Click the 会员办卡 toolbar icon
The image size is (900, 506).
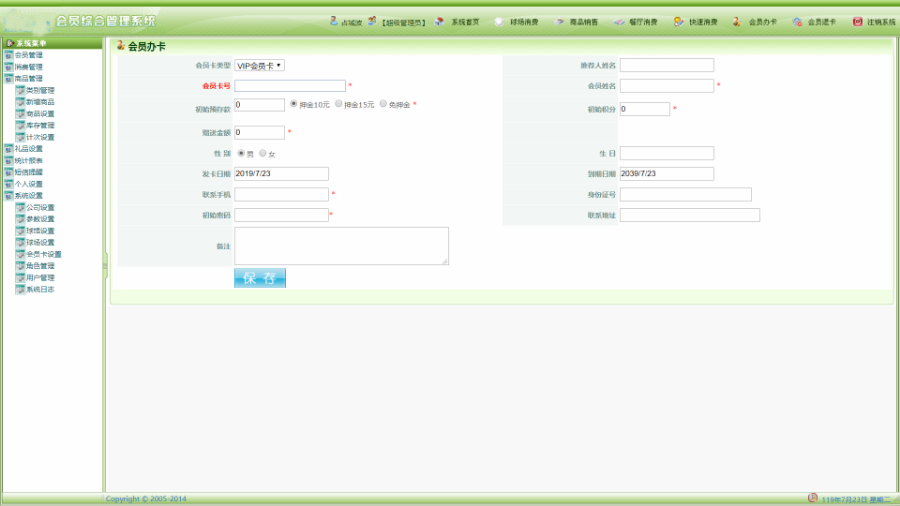point(737,21)
